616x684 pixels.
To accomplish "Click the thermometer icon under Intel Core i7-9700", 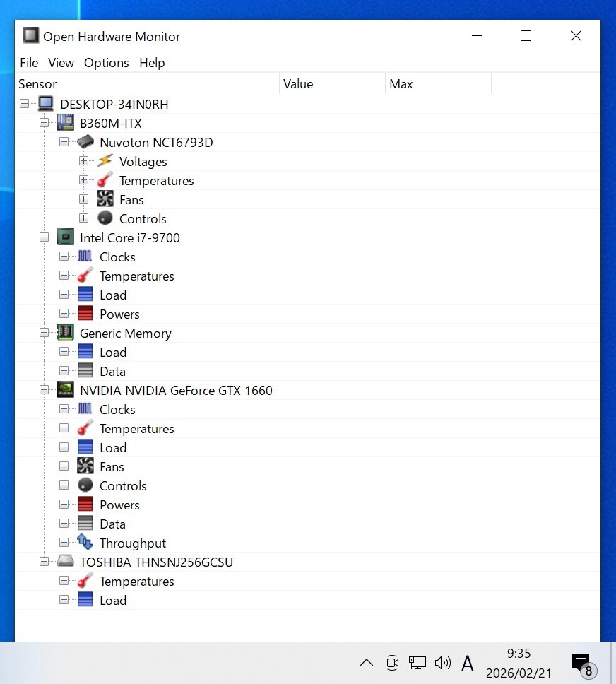I will click(85, 276).
